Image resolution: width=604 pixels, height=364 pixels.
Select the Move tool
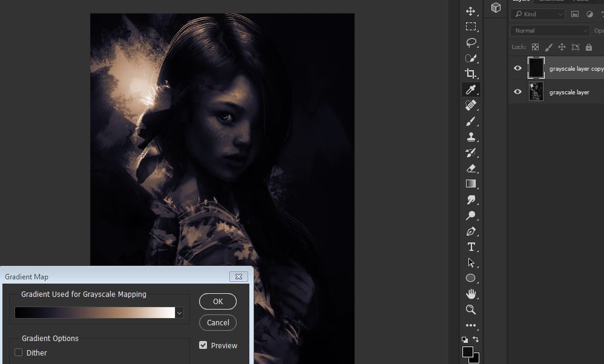470,11
